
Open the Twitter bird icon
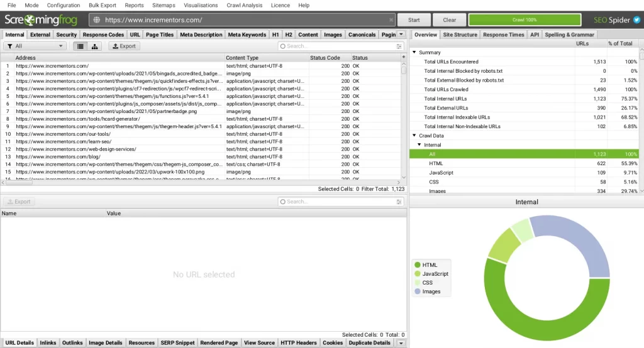pos(636,19)
